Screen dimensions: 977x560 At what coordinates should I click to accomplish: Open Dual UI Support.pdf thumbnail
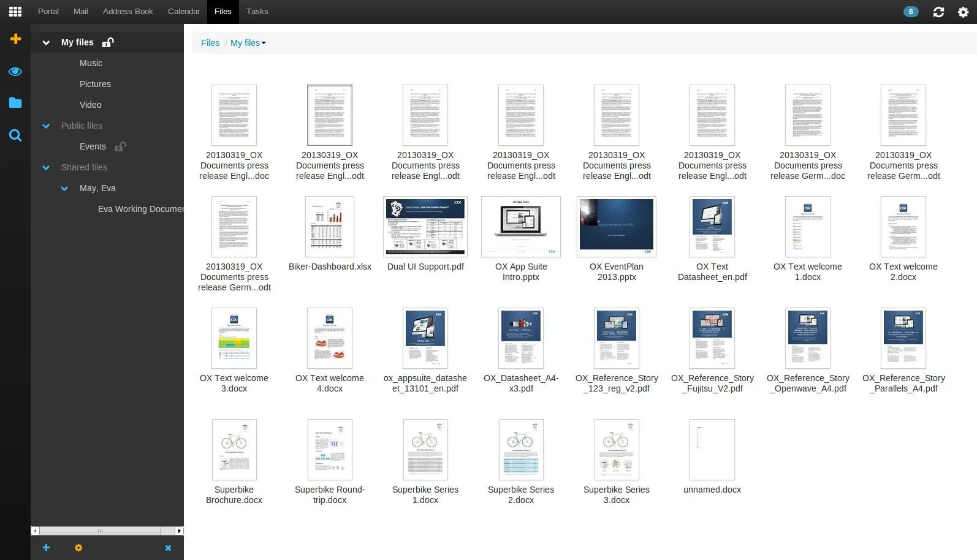(425, 227)
